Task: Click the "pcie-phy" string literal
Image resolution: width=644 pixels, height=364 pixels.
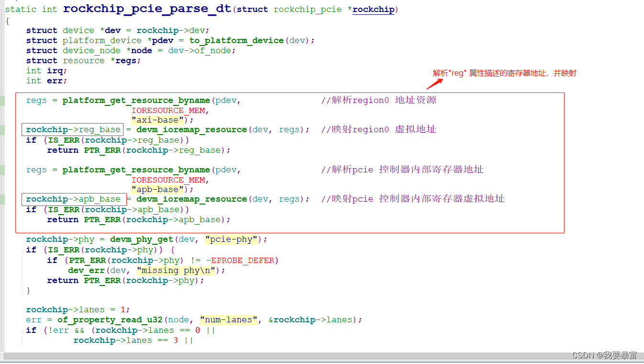Action: coord(231,239)
